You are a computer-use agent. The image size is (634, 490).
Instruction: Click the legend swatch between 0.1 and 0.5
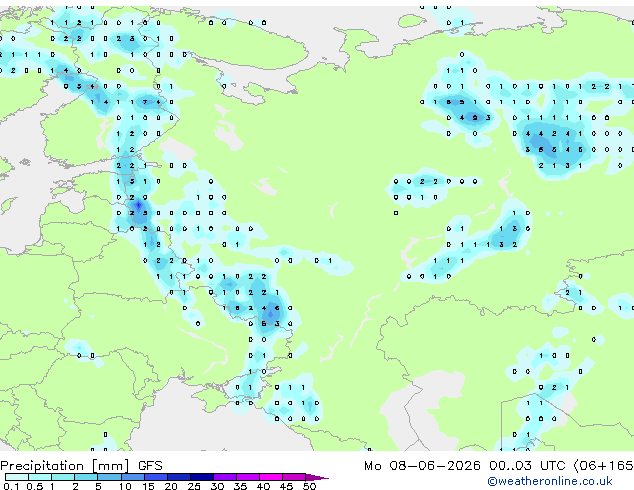point(17,477)
